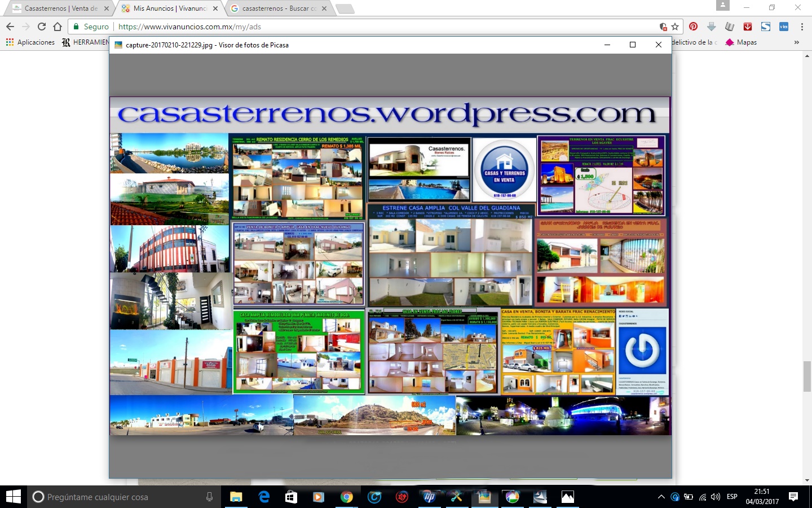The width and height of the screenshot is (812, 508).
Task: Reload the Vivanuncios page
Action: coord(42,27)
